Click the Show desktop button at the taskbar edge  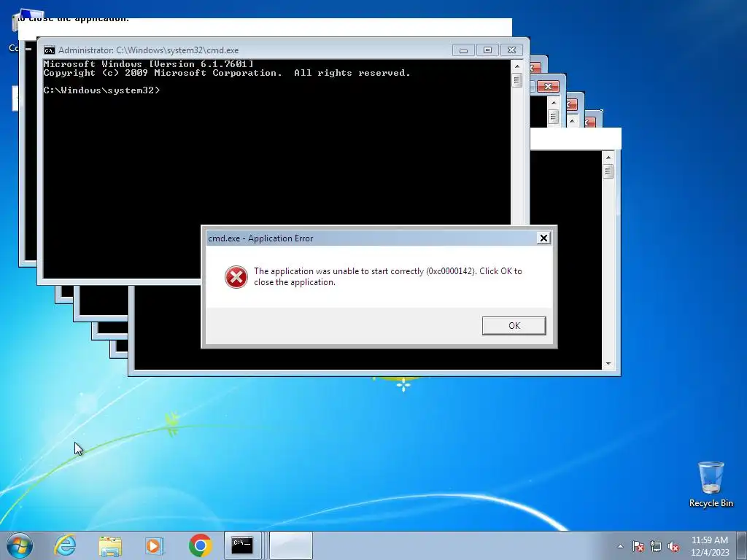[742, 545]
